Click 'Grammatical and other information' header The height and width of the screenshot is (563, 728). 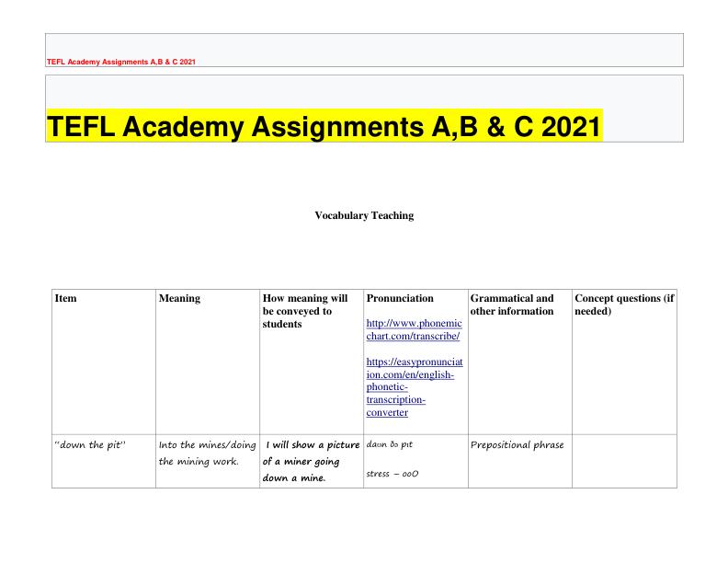512,304
